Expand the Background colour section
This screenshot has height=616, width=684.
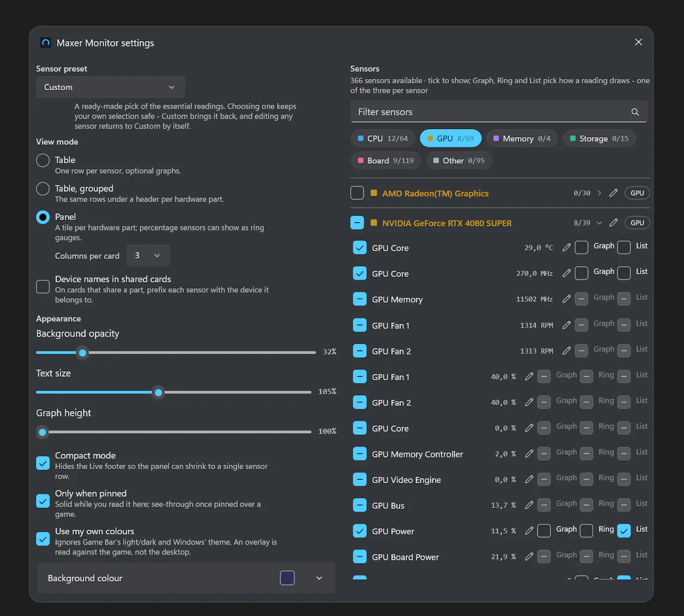click(x=319, y=578)
